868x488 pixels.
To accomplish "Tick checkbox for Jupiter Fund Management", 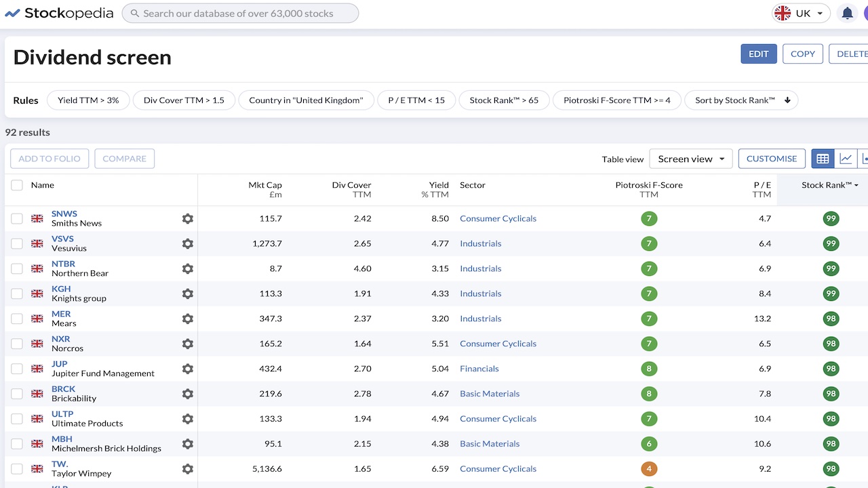I will [x=17, y=369].
